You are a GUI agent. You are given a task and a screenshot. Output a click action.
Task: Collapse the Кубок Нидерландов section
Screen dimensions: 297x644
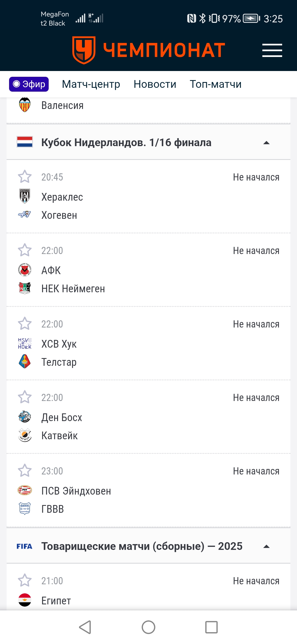266,143
